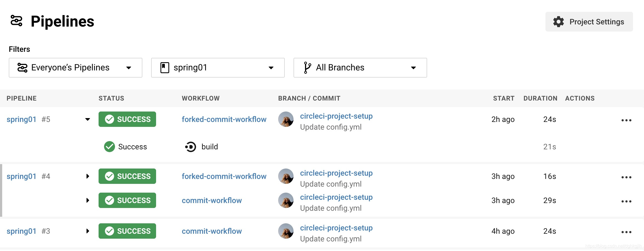Open circleci-project-setup branch in #4 commit-workflow row
Screen dimensions: 644x251
(336, 197)
